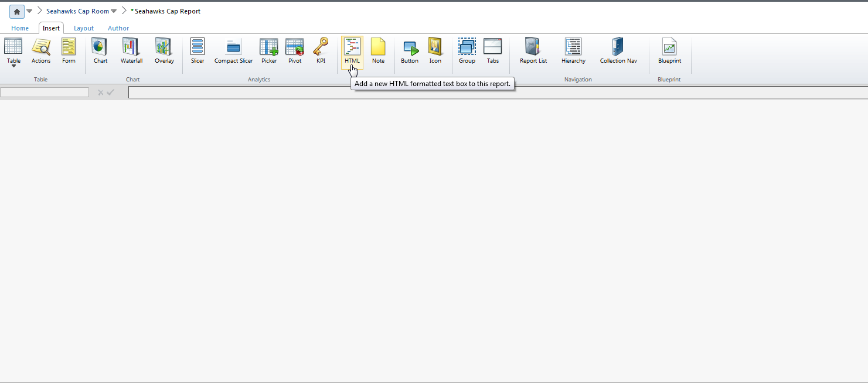The height and width of the screenshot is (383, 868).
Task: Add a Slicer to the report
Action: (198, 52)
